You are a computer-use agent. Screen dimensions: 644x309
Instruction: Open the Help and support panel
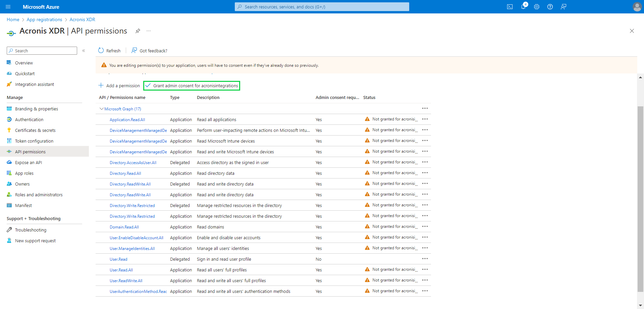550,7
